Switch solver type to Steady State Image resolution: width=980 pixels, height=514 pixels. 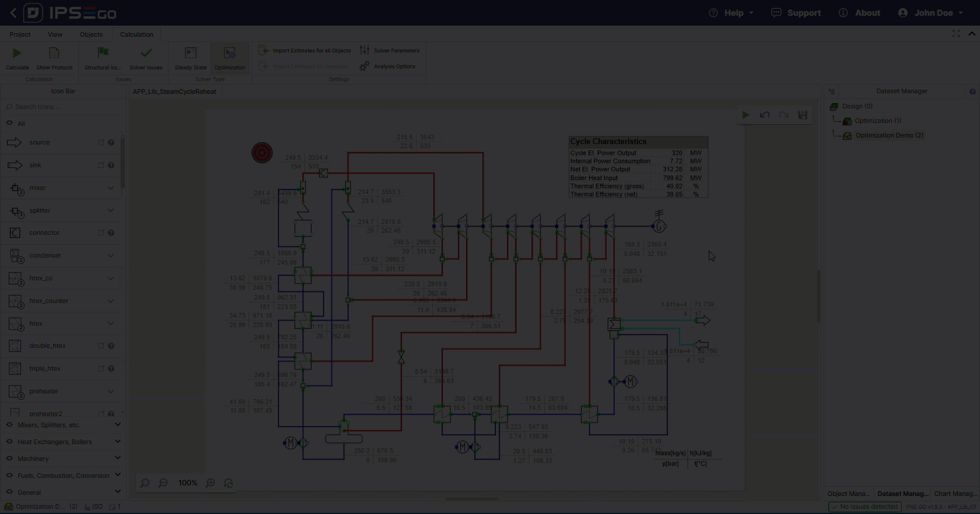191,58
